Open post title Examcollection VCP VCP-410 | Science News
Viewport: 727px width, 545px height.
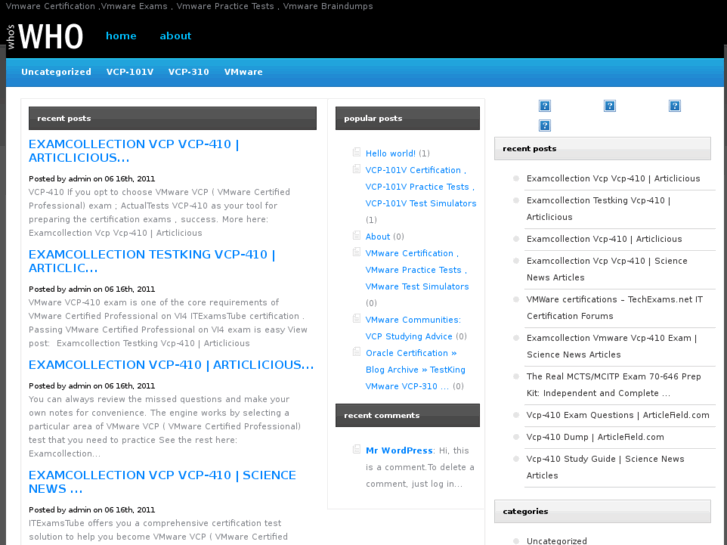[162, 482]
